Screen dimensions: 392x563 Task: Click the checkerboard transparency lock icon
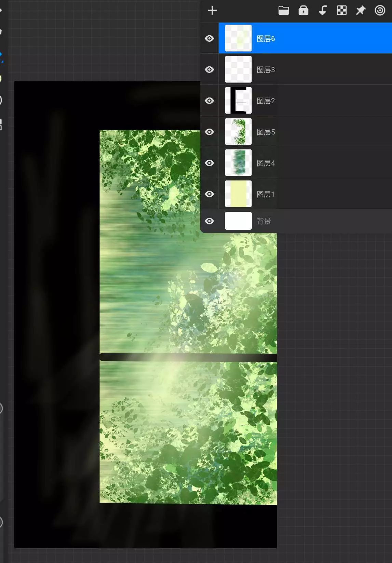pos(341,11)
